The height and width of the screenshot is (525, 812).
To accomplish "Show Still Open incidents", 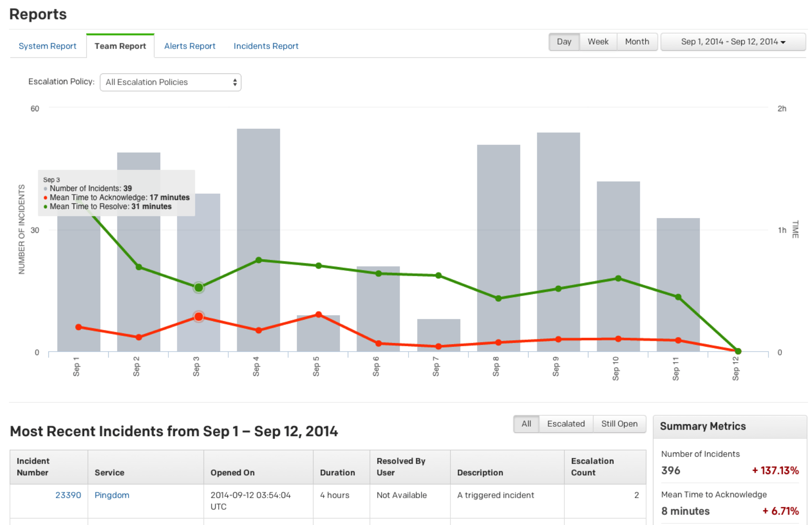I will [x=619, y=424].
